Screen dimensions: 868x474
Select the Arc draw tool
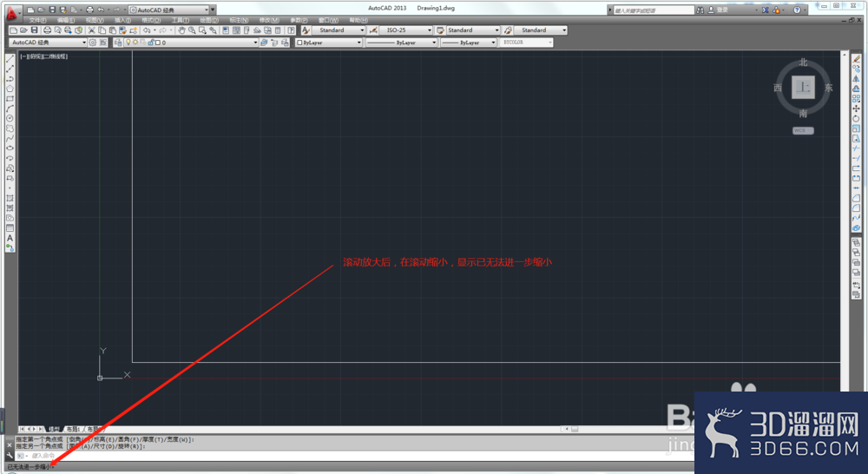(x=10, y=109)
